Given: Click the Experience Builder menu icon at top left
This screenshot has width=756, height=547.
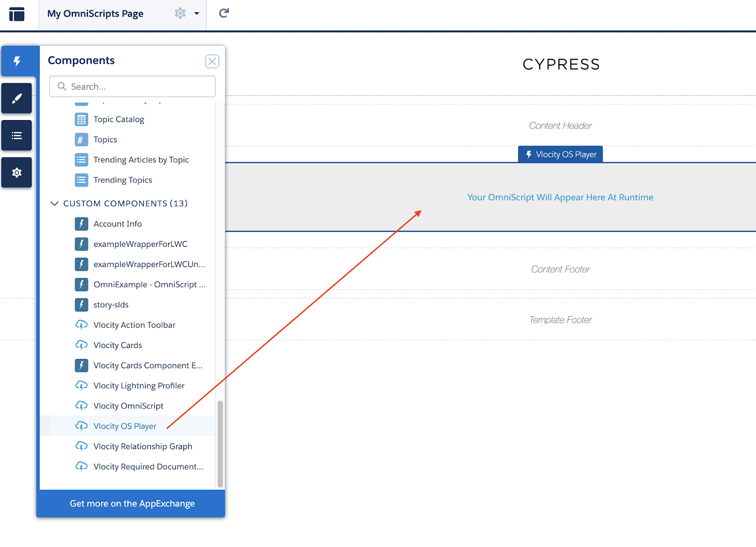Looking at the screenshot, I should coord(17,14).
